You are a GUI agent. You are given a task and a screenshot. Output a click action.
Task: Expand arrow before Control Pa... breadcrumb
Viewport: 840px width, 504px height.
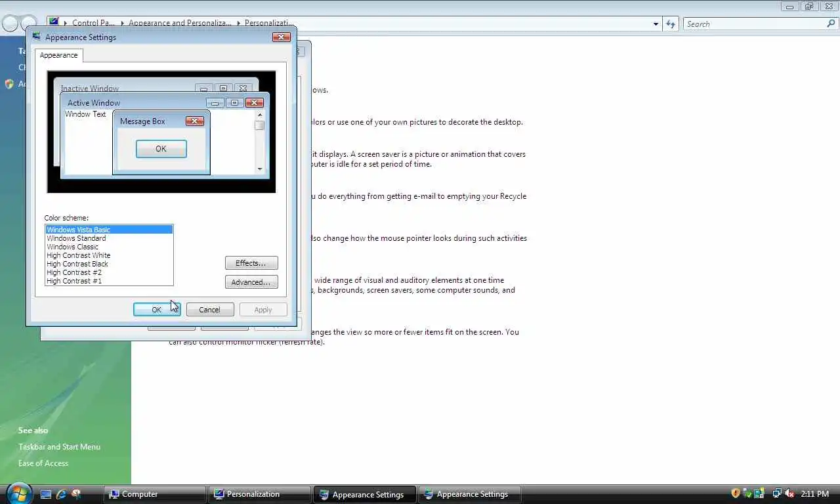[x=66, y=23]
